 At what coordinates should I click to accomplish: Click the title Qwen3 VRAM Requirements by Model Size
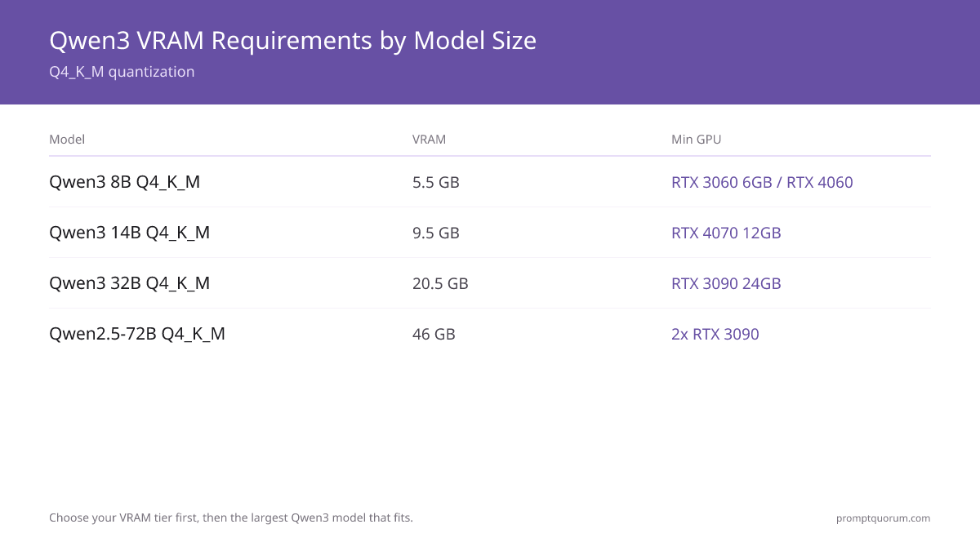pos(293,40)
